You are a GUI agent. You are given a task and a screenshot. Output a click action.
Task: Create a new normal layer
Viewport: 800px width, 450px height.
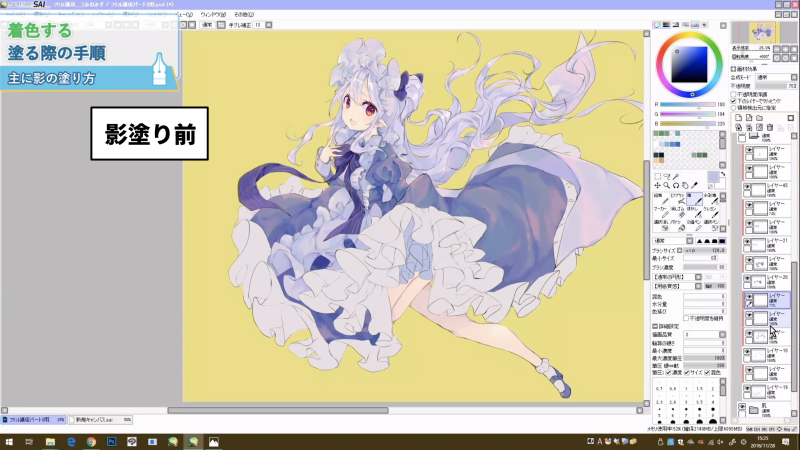739,118
